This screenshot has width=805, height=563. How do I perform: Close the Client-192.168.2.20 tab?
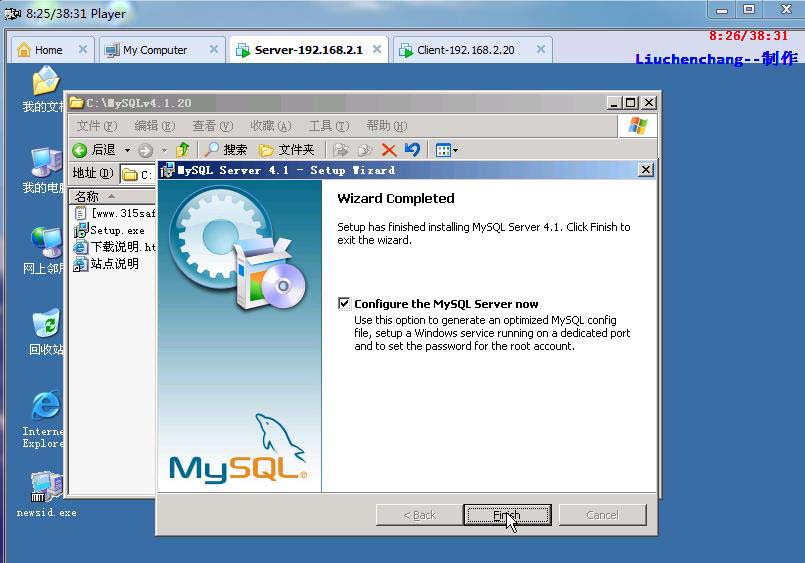click(x=541, y=49)
